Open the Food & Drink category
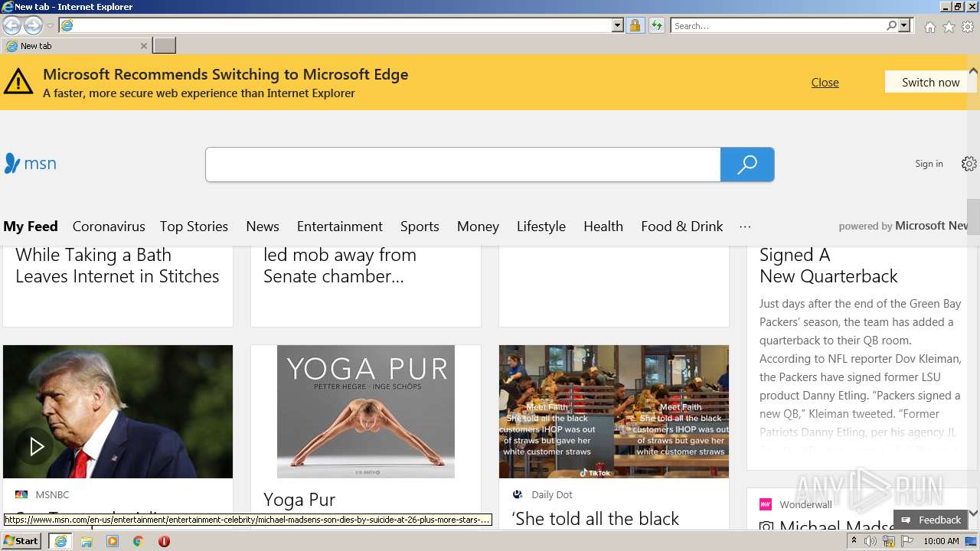980x551 pixels. (x=682, y=226)
